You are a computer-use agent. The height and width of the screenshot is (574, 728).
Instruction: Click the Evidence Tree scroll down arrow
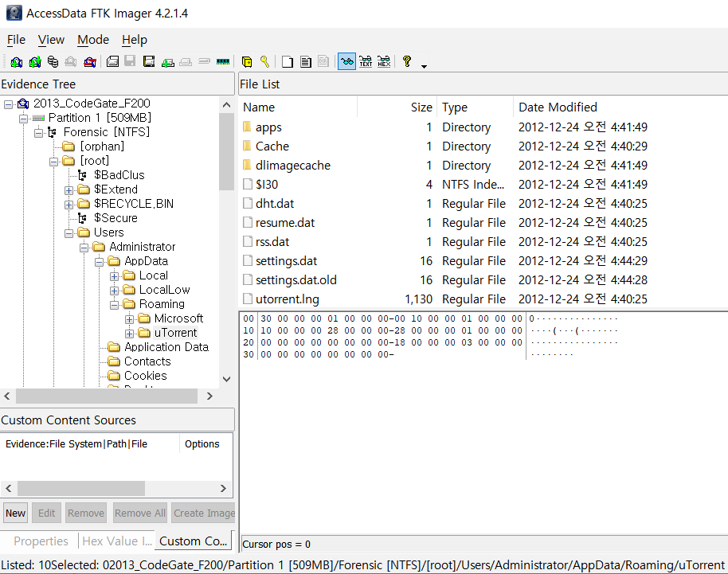pyautogui.click(x=226, y=379)
